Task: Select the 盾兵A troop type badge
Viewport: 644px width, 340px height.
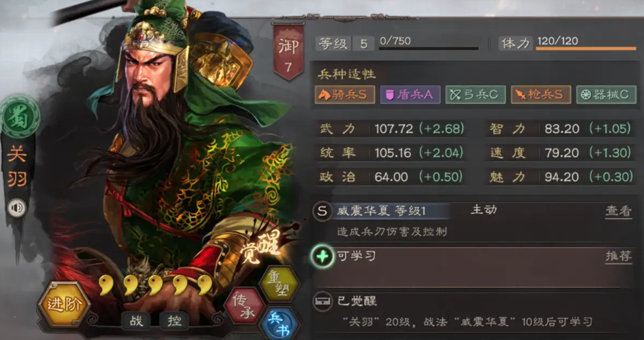Action: pyautogui.click(x=410, y=95)
